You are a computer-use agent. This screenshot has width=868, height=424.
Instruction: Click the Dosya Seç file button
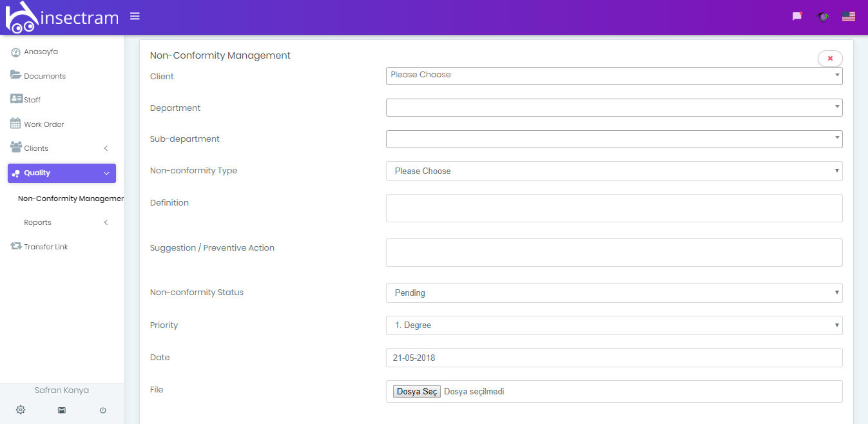click(x=417, y=392)
